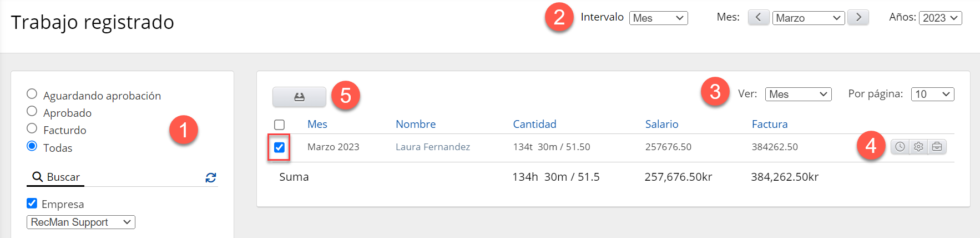
Task: Uncheck the Marzo 2023 row checkbox
Action: (279, 147)
